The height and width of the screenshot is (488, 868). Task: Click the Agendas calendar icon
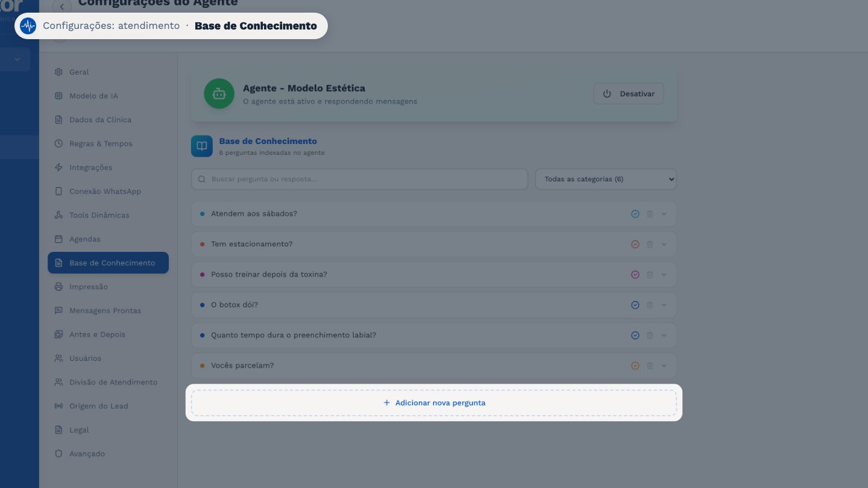coord(58,239)
